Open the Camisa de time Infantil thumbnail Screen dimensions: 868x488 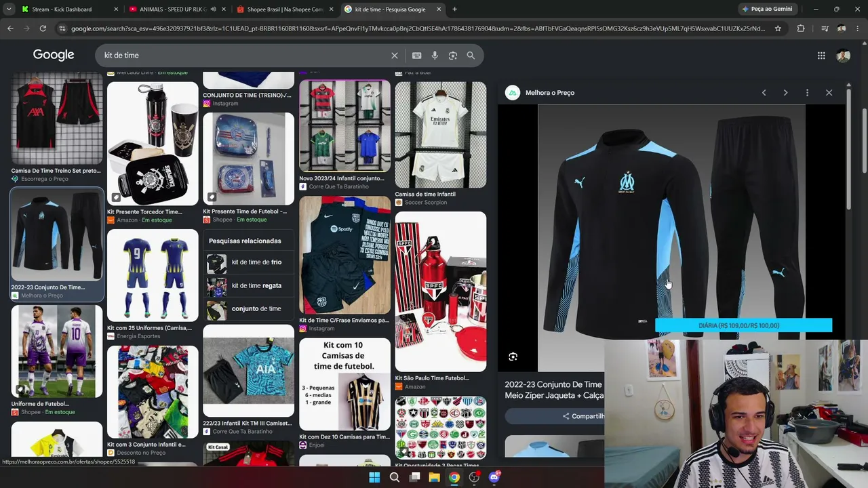coord(441,135)
